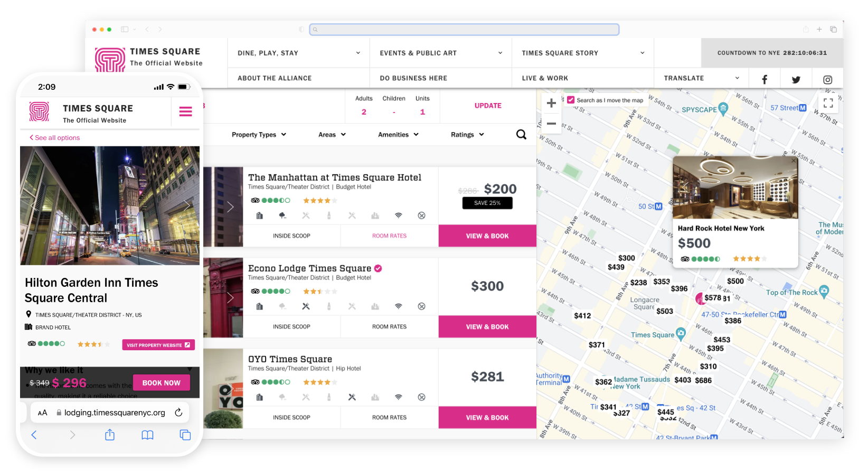Change the Units count value

422,112
